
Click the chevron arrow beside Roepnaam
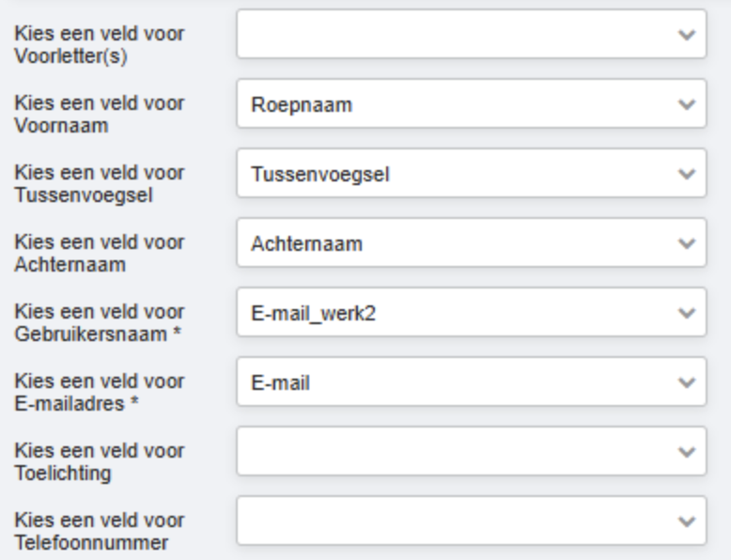pyautogui.click(x=687, y=104)
